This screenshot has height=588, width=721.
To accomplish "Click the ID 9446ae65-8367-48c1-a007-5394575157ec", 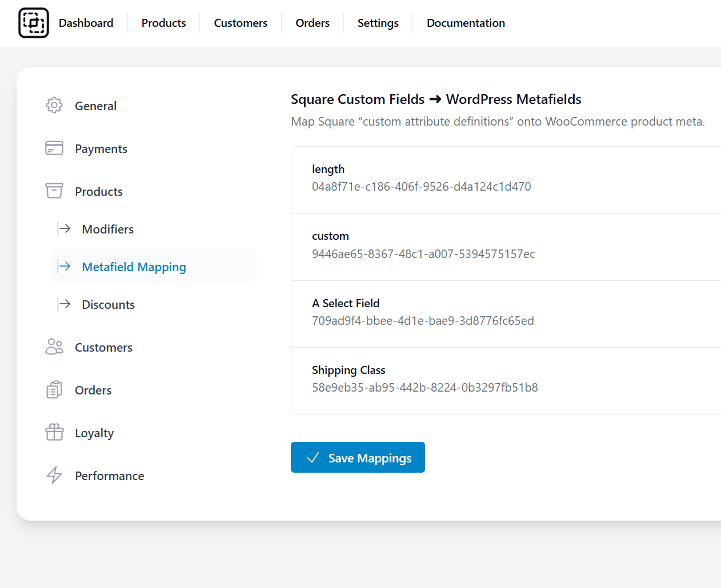I will click(423, 253).
